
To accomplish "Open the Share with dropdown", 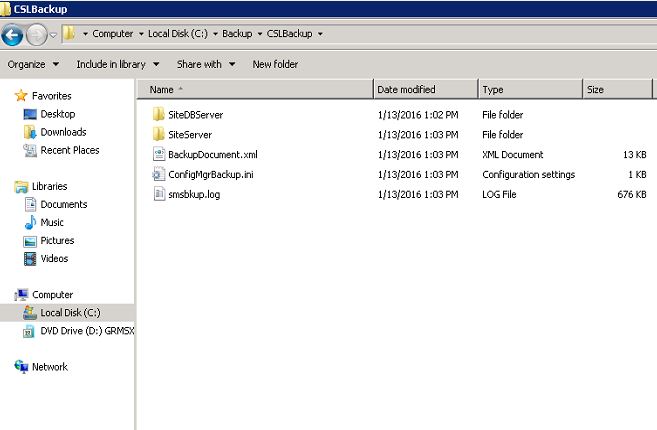I will coord(205,64).
